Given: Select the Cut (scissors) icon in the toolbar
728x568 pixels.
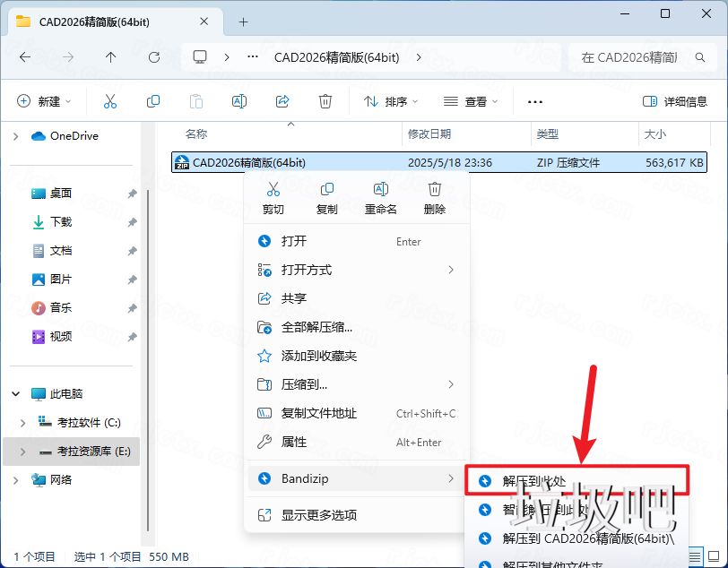Looking at the screenshot, I should click(109, 100).
